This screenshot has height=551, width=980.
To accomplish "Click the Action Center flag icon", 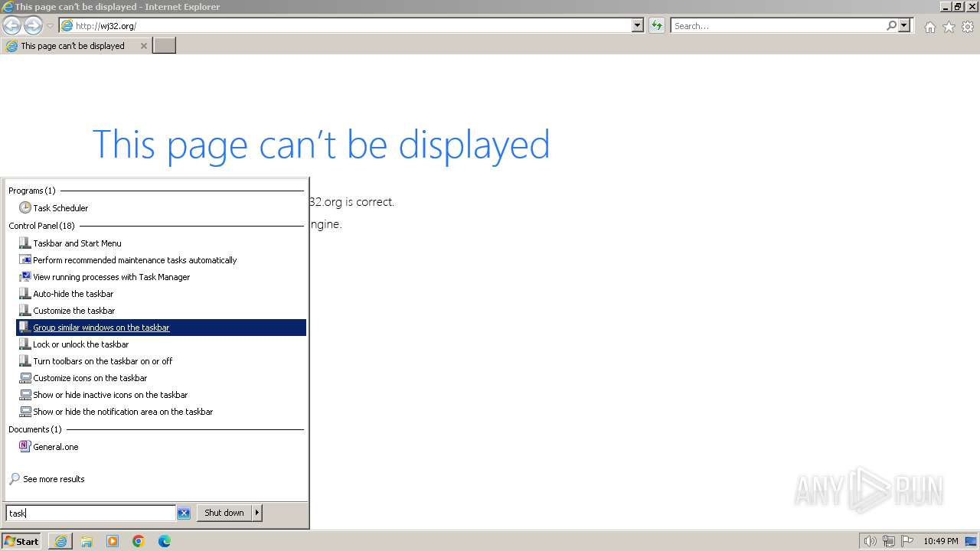I will click(x=907, y=541).
